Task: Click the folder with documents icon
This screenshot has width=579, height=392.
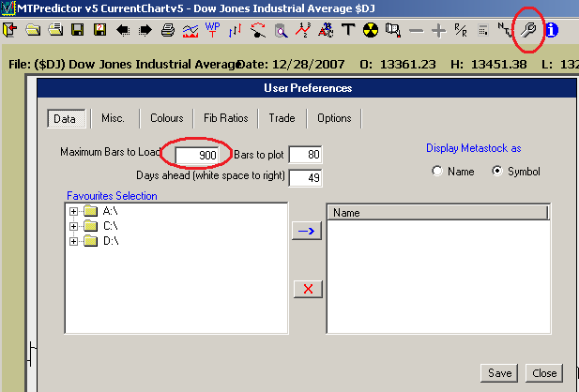Action: (x=55, y=30)
